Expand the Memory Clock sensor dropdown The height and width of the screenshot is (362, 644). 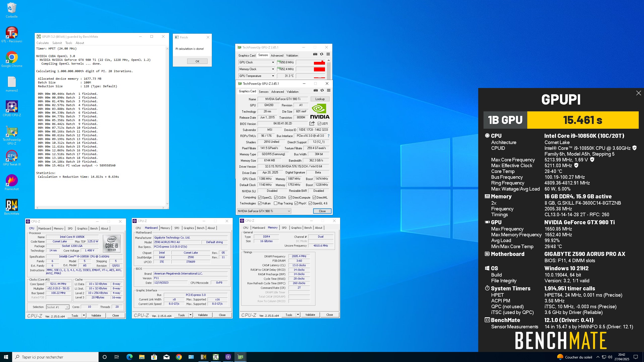pyautogui.click(x=273, y=69)
